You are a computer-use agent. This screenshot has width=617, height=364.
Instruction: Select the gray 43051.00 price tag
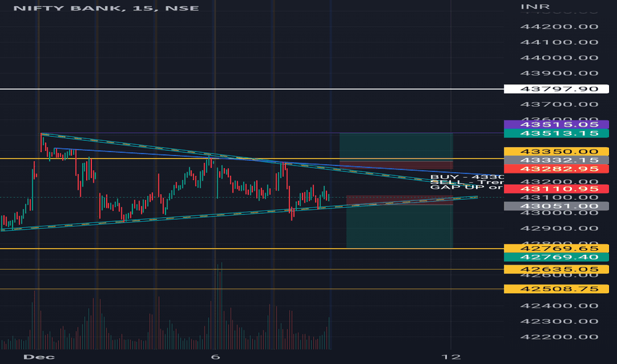pyautogui.click(x=556, y=206)
